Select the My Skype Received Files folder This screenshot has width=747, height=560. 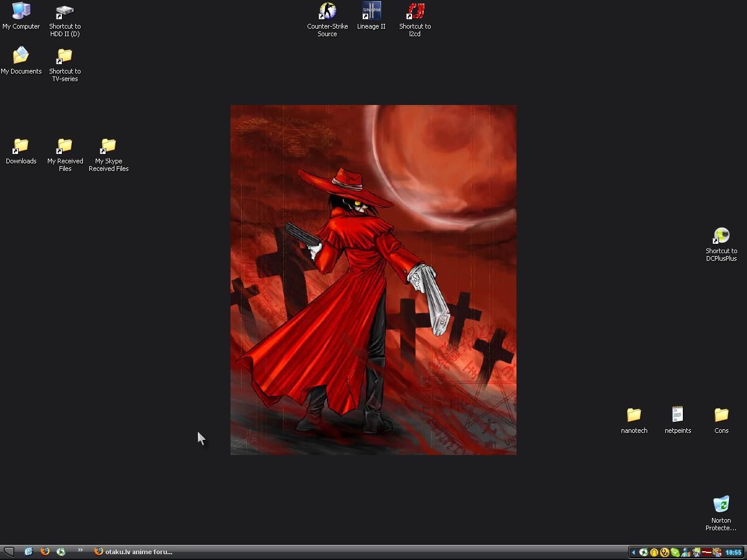click(x=109, y=155)
